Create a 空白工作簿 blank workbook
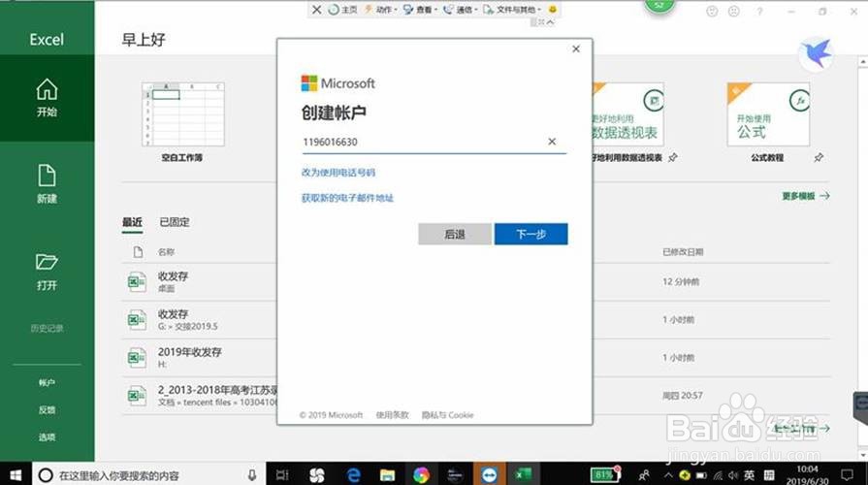The height and width of the screenshot is (485, 868). click(x=182, y=114)
